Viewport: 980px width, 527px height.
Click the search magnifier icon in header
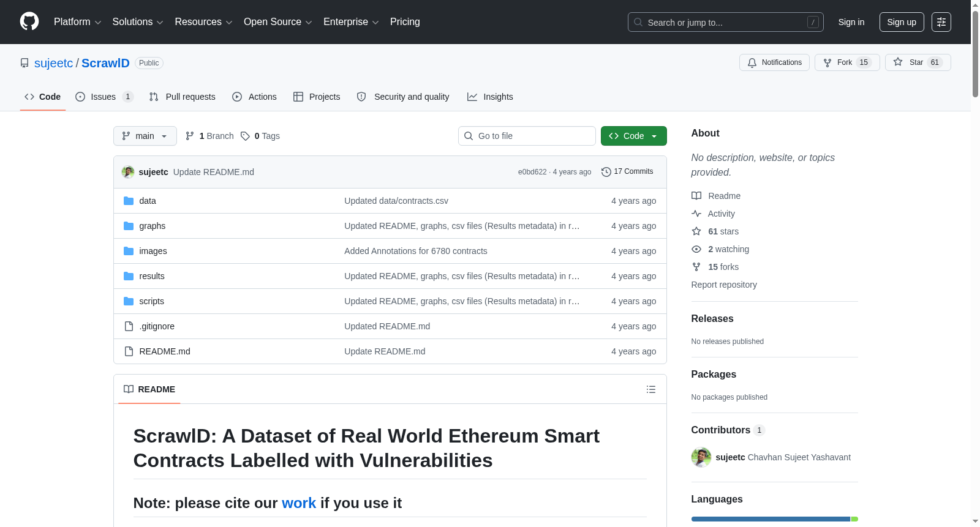click(638, 22)
